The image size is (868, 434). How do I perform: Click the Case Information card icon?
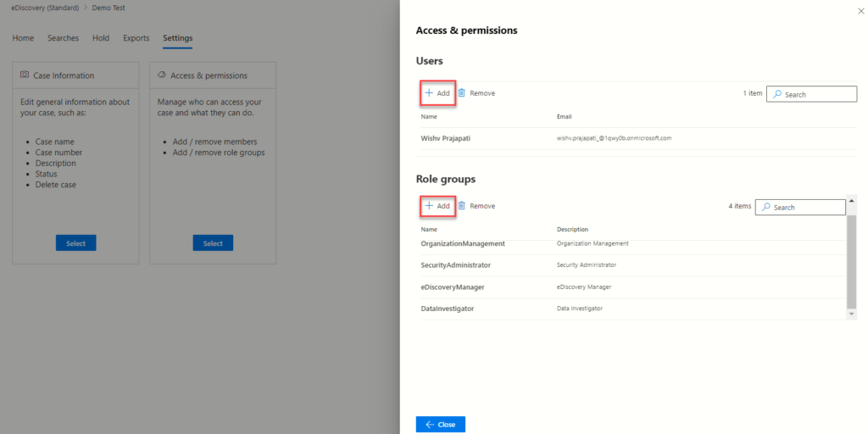[25, 75]
